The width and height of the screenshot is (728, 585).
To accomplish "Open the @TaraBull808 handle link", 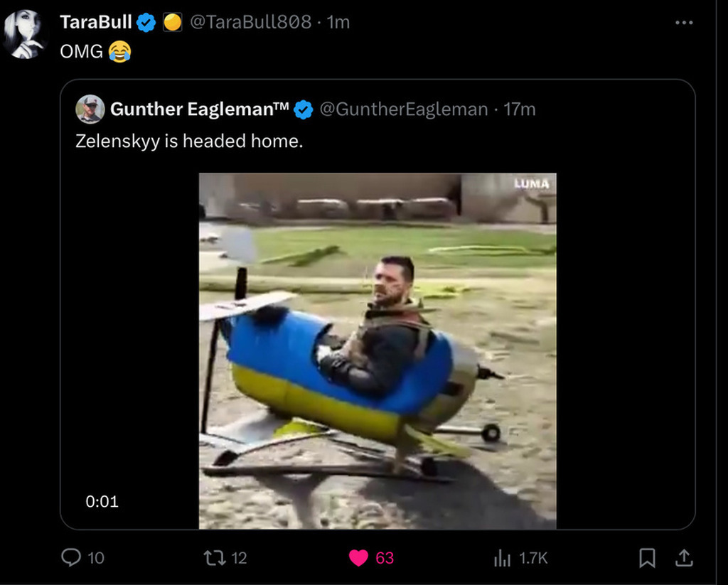I will tap(250, 23).
